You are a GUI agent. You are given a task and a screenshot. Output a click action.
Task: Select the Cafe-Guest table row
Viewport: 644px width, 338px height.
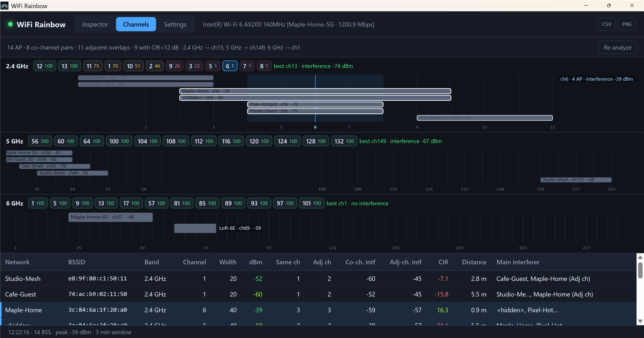(x=318, y=294)
